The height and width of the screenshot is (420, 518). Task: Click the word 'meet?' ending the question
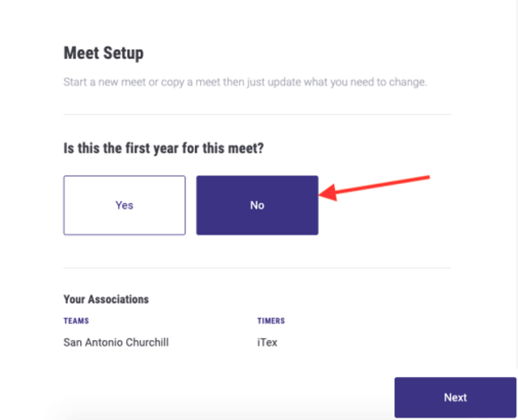click(x=246, y=148)
